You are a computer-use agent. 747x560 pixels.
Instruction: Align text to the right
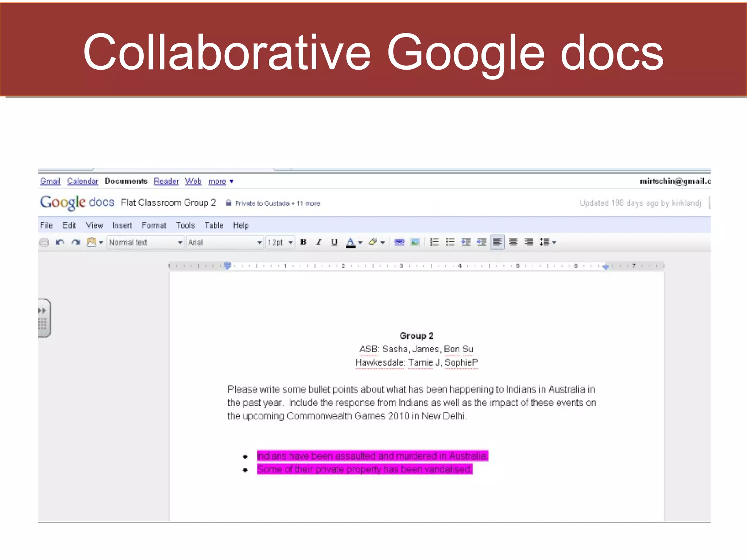[x=529, y=242]
